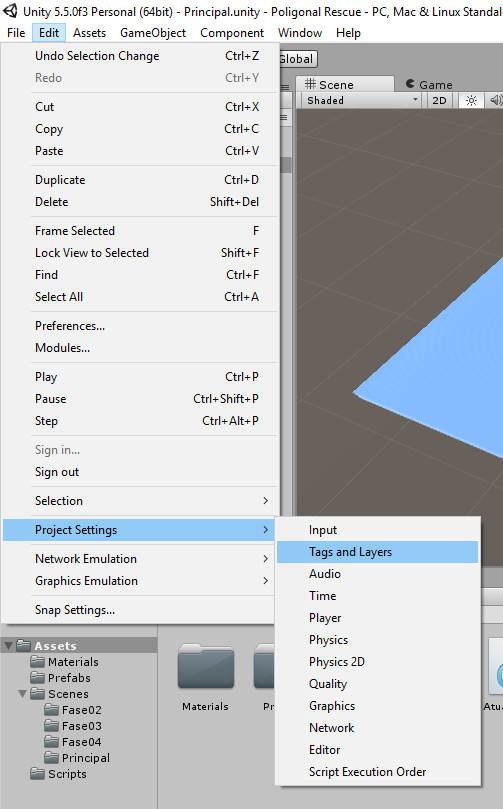
Task: Open the Component menu
Action: tap(232, 33)
